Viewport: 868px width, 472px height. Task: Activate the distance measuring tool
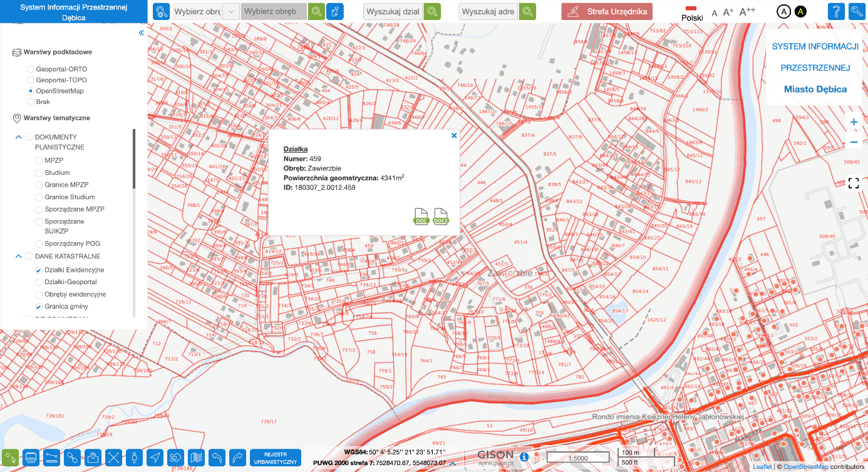[51, 458]
